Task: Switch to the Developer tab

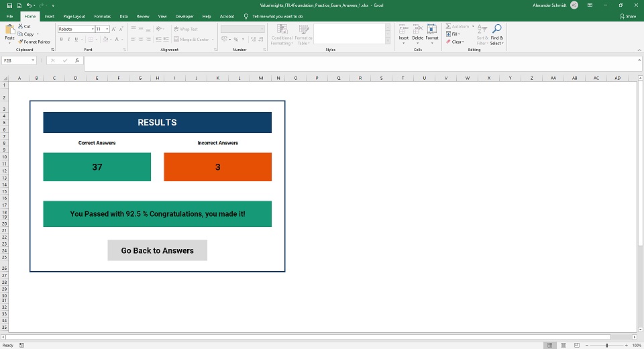Action: [x=184, y=16]
